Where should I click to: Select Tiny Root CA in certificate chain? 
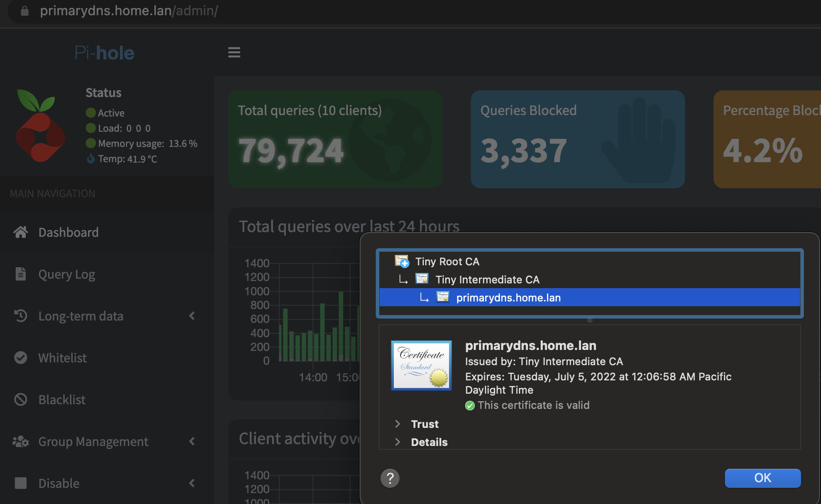(590, 262)
